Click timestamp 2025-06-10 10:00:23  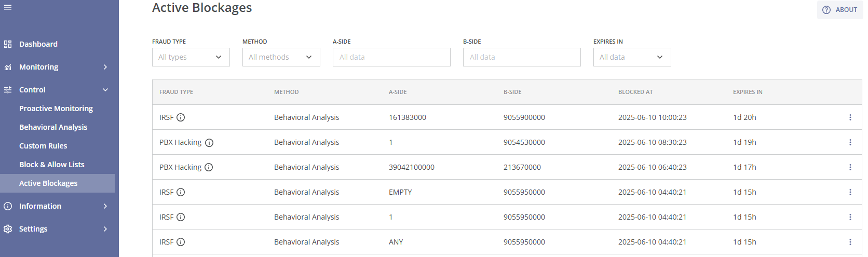point(653,117)
